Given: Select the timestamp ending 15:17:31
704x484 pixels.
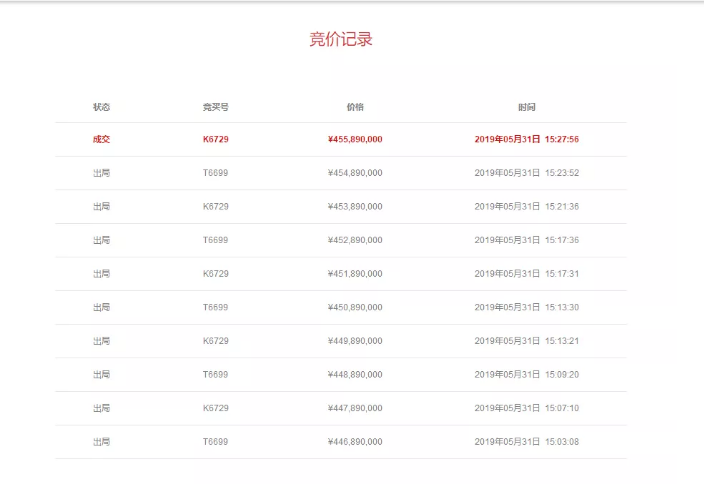Looking at the screenshot, I should point(526,273).
